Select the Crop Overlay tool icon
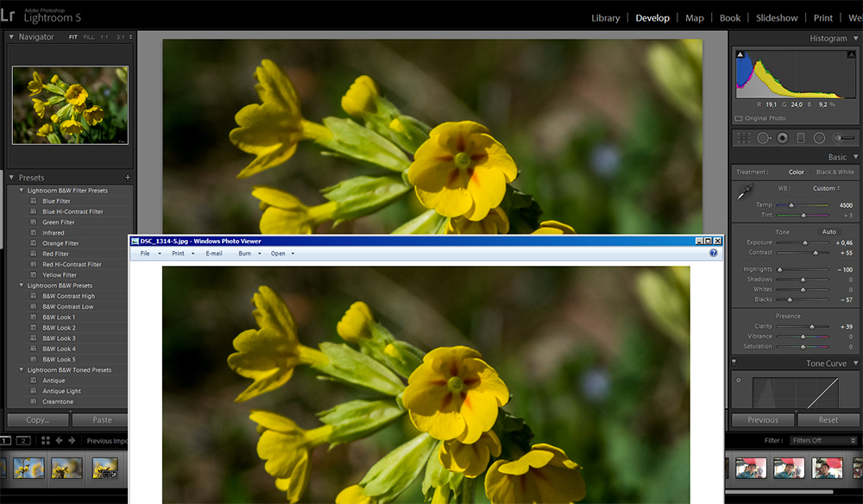The height and width of the screenshot is (504, 863). pyautogui.click(x=744, y=138)
